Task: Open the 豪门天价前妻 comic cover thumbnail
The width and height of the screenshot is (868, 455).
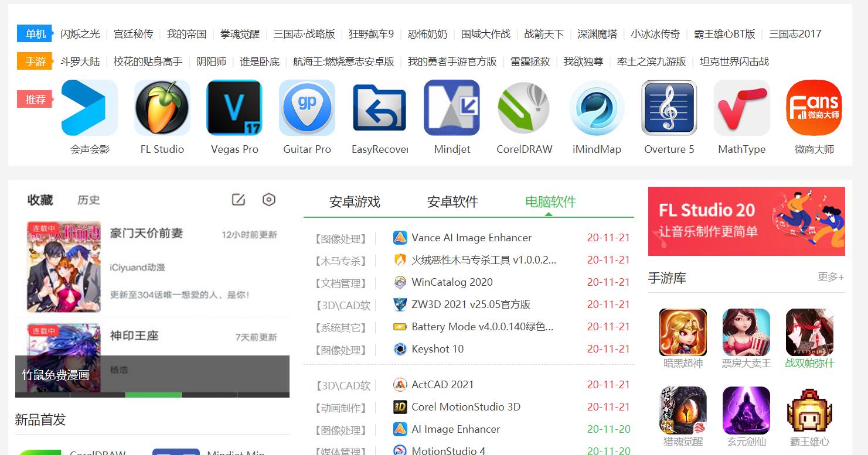Action: (x=64, y=266)
